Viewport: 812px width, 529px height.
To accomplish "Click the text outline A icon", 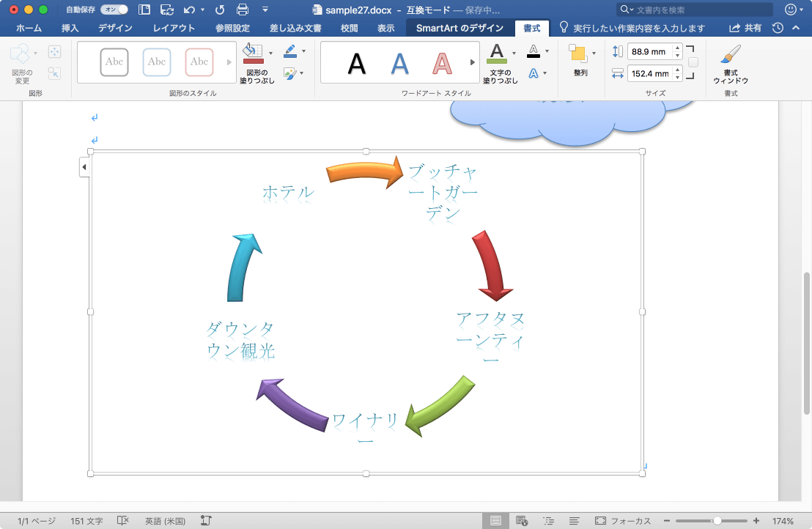I will [534, 51].
